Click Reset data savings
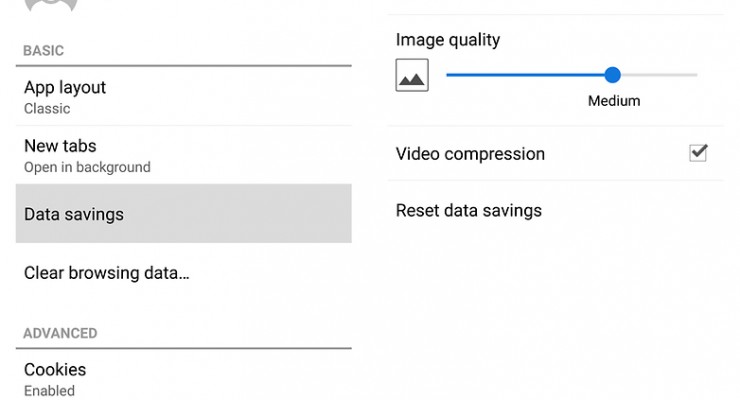 click(x=468, y=210)
